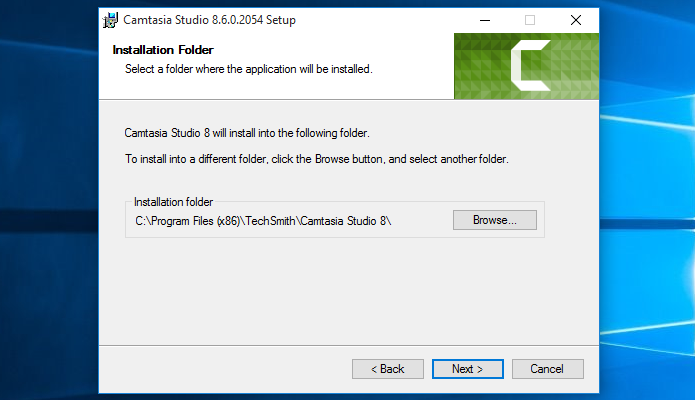Image resolution: width=695 pixels, height=400 pixels.
Task: Click the Browse... button
Action: [x=495, y=220]
